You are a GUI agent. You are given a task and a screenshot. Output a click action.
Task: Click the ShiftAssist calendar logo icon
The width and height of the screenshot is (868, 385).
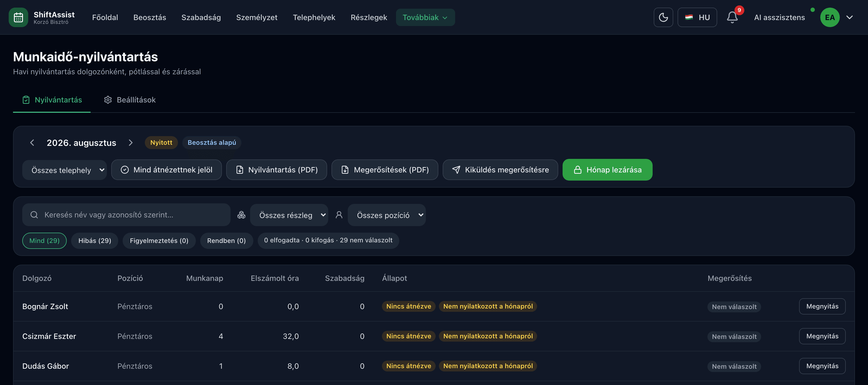click(x=18, y=18)
